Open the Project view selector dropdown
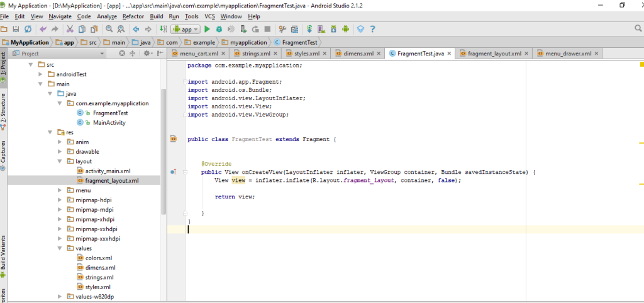The height and width of the screenshot is (303, 644). (x=58, y=54)
